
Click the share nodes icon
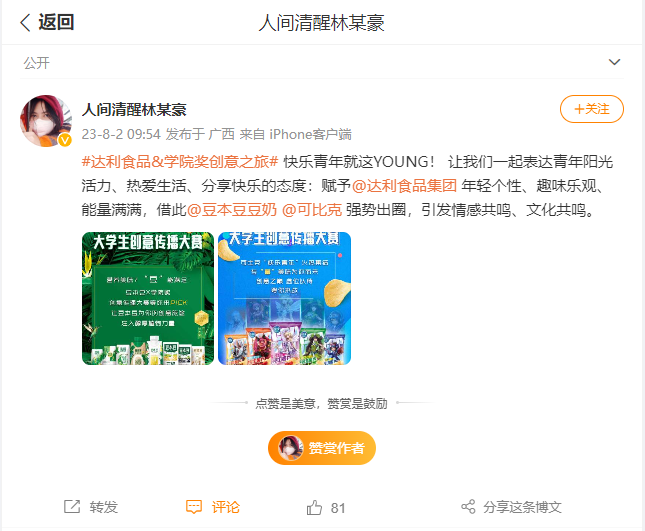[x=468, y=507]
